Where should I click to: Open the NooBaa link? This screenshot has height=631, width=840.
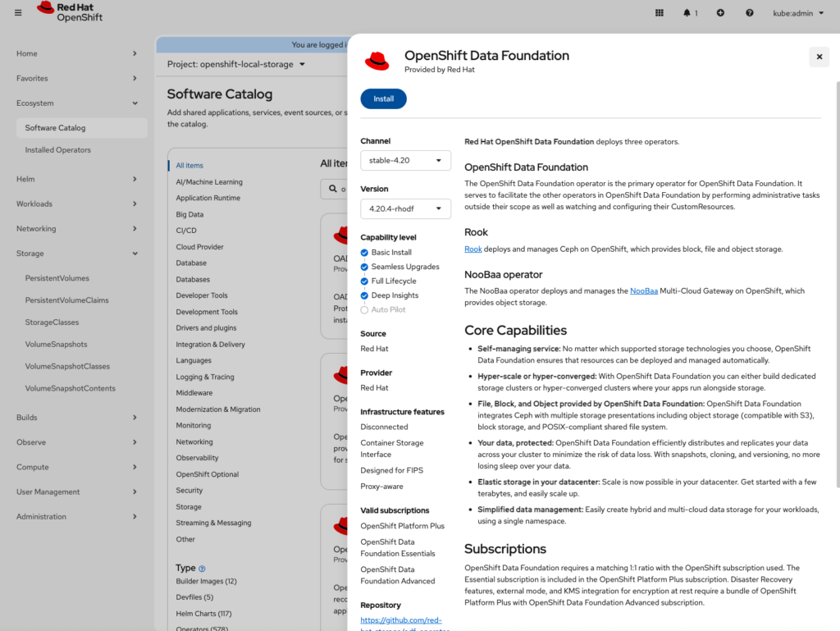642,291
